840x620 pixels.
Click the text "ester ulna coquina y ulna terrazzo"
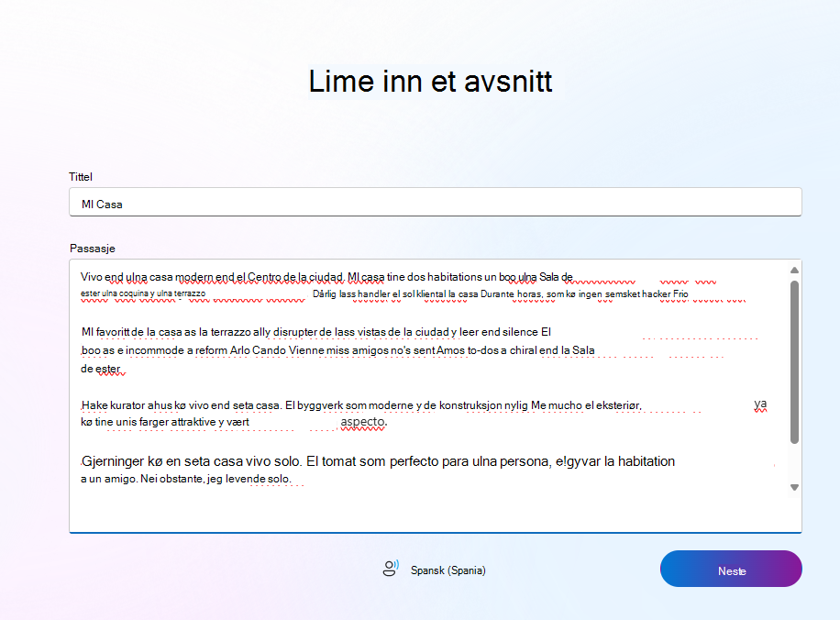tap(143, 293)
